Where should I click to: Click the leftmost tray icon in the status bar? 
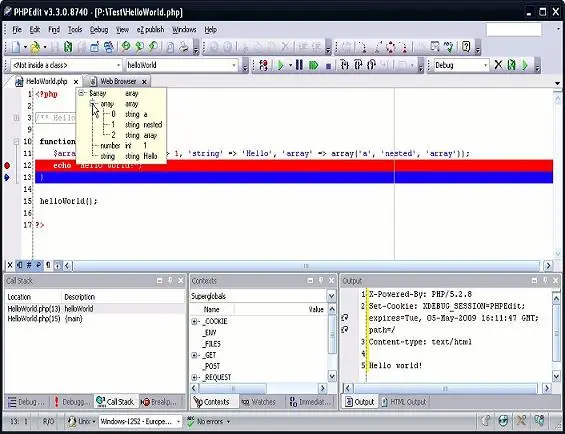point(485,420)
